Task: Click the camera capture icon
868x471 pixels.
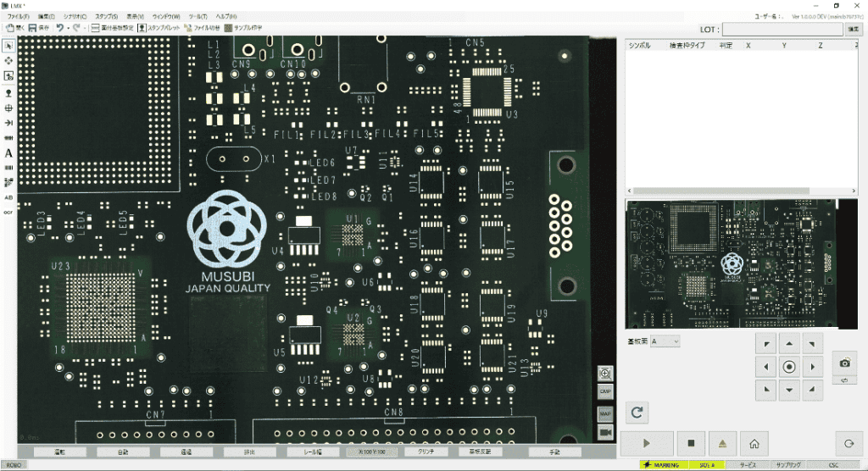Action: [844, 363]
